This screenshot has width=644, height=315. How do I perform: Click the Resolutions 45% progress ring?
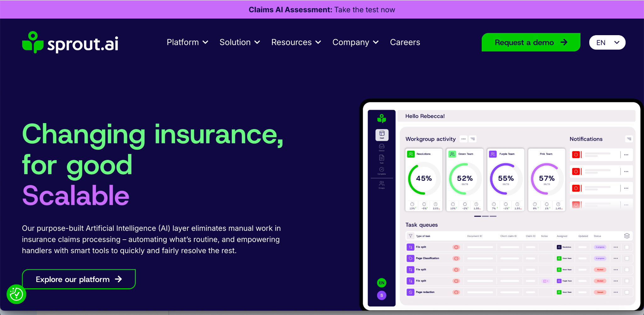424,178
